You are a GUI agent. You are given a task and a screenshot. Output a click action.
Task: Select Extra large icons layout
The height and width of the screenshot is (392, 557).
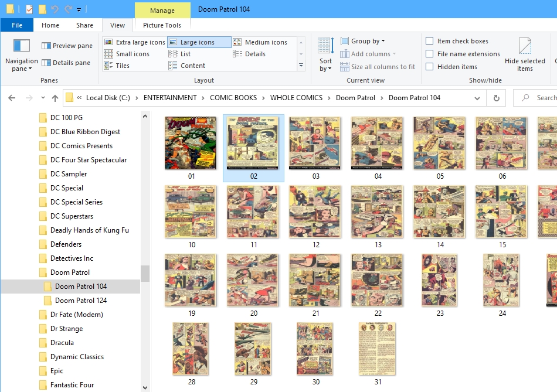coord(135,42)
